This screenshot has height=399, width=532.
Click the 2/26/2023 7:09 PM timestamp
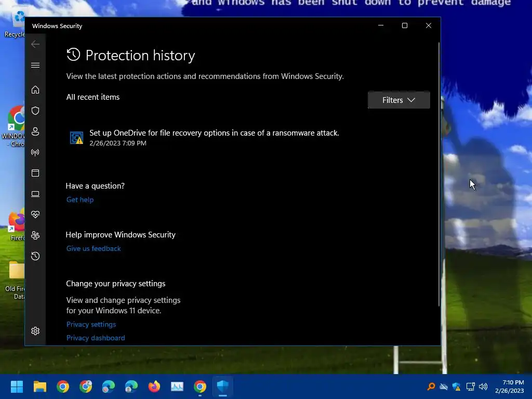[118, 143]
